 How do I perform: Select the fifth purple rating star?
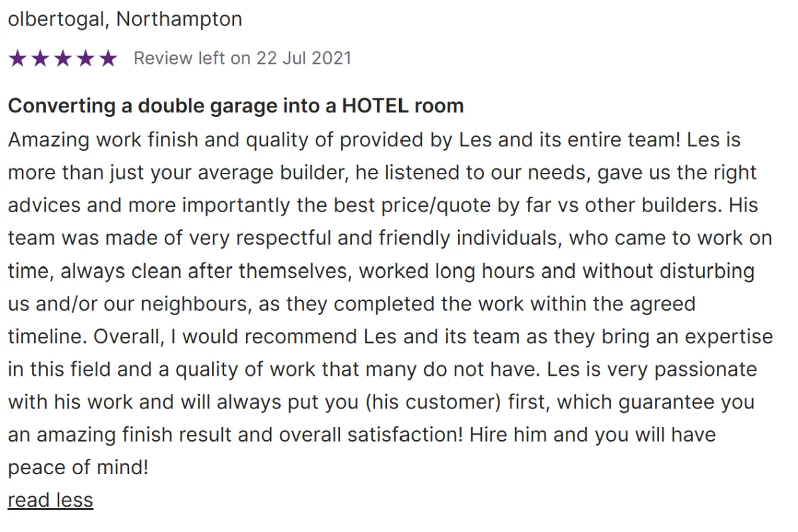(x=108, y=59)
